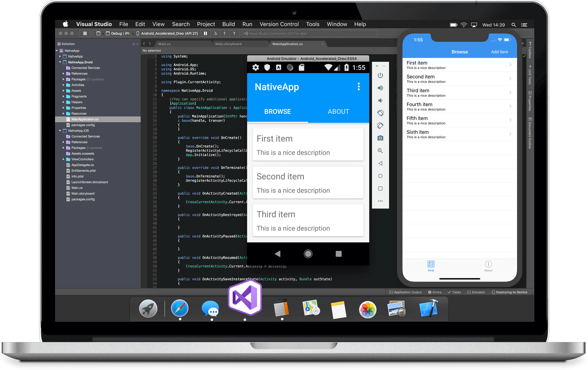The image size is (588, 370).
Task: Expand the Activities folder
Action: click(64, 85)
